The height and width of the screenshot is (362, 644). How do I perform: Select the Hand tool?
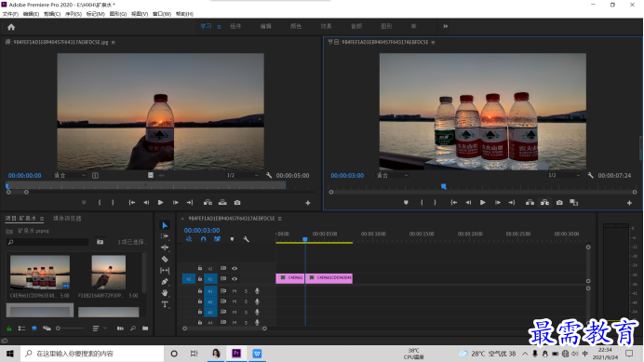[165, 293]
